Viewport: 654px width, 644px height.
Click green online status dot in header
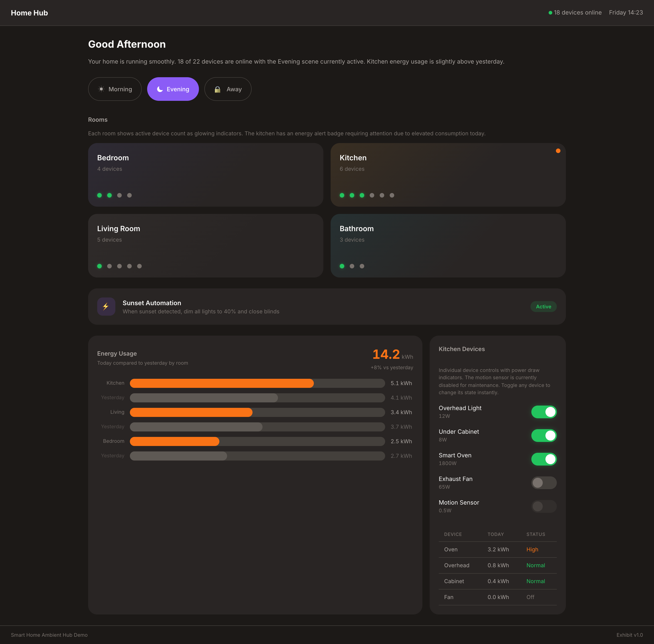550,13
